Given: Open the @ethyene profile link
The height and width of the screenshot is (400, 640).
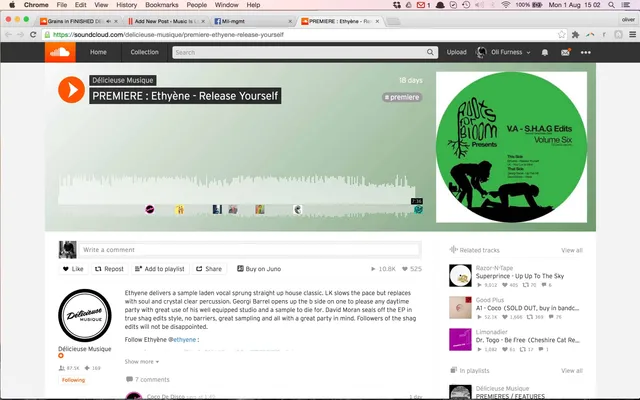Looking at the screenshot, I should pyautogui.click(x=183, y=340).
